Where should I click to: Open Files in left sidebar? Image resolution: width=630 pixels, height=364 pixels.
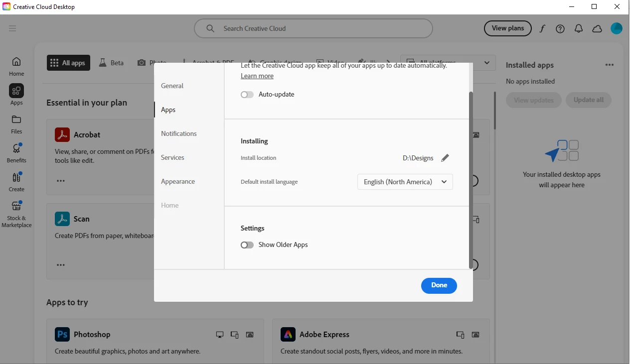(x=16, y=124)
